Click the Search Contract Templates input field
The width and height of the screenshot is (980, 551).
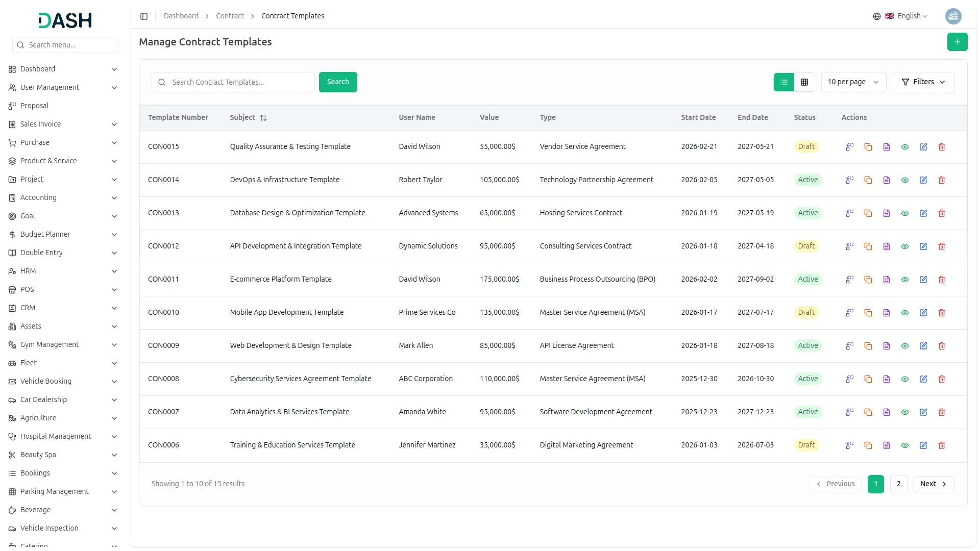(233, 82)
